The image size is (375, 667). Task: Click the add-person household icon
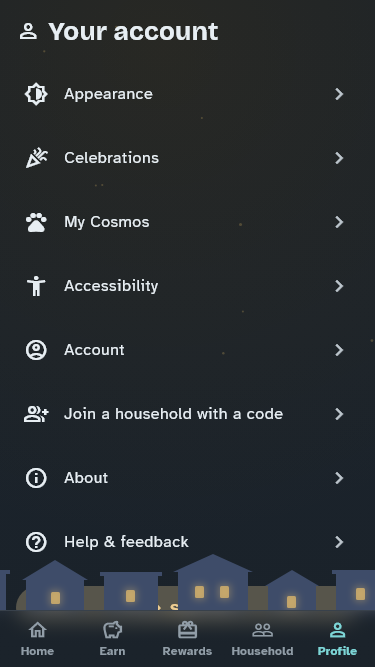[x=36, y=414]
